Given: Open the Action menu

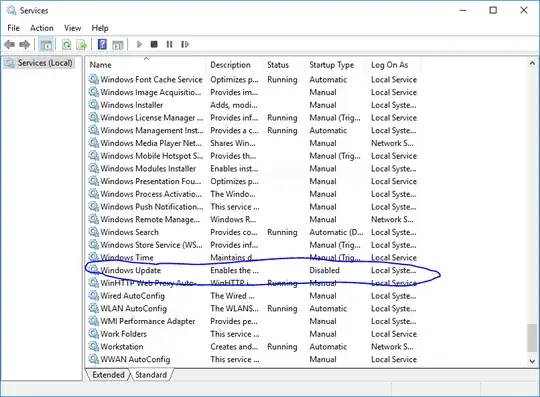Looking at the screenshot, I should pyautogui.click(x=42, y=28).
